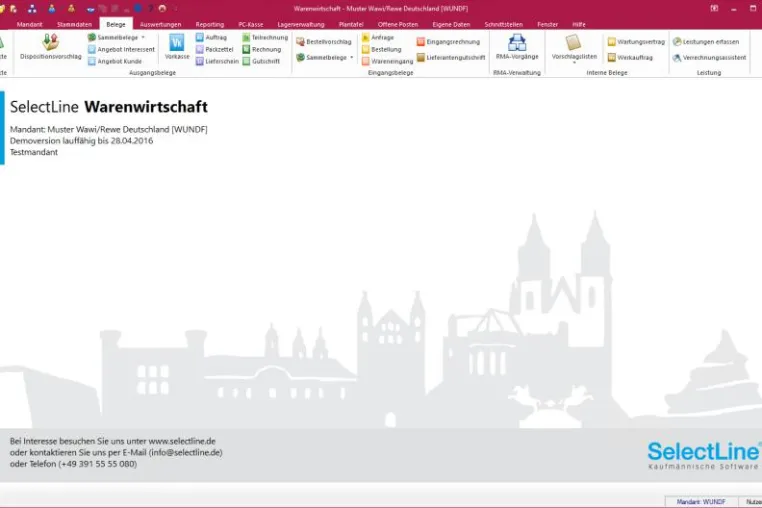Click the info@selectline.de email text
762x508 pixels.
click(185, 453)
